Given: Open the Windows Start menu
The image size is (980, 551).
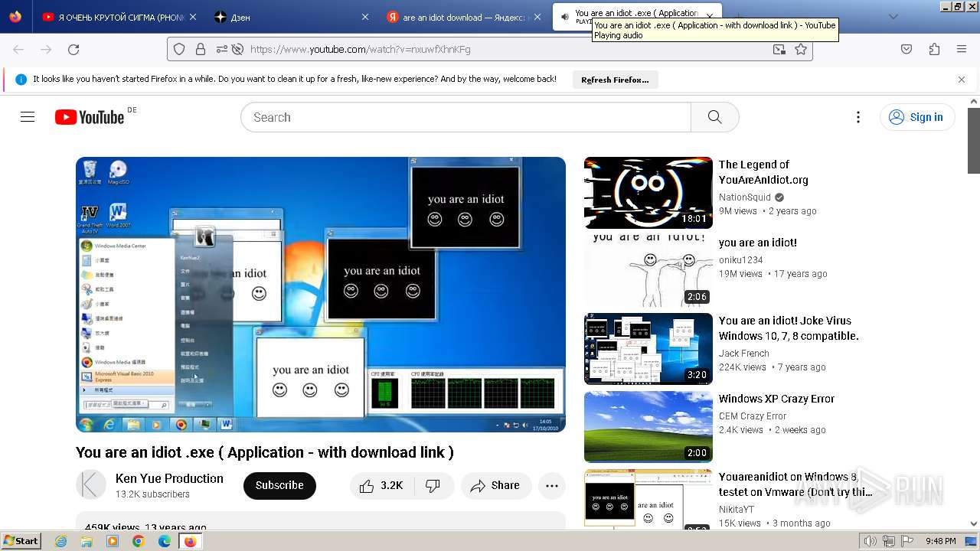Looking at the screenshot, I should (x=21, y=541).
